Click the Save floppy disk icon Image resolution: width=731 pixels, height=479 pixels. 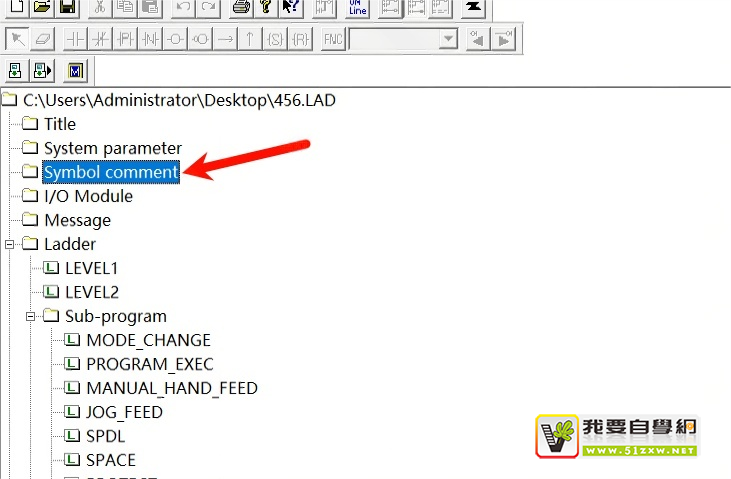click(67, 7)
